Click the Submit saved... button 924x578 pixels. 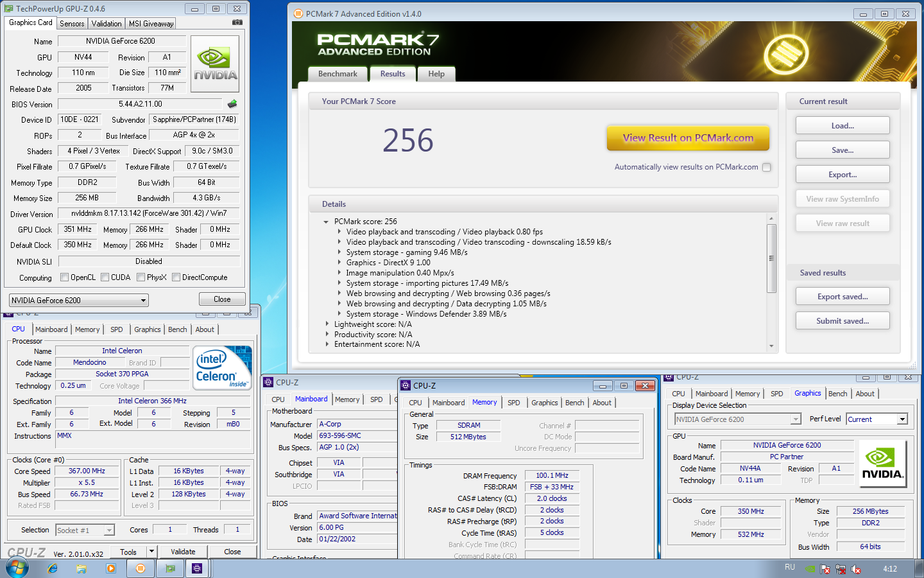(843, 321)
